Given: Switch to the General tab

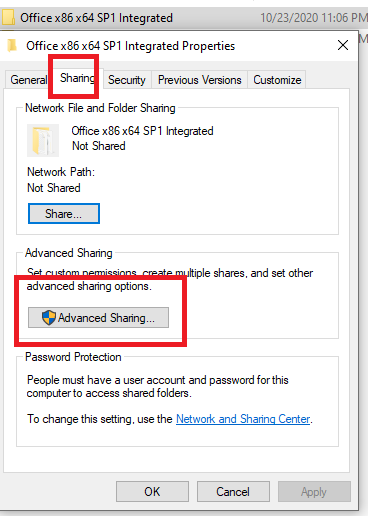Looking at the screenshot, I should pyautogui.click(x=29, y=80).
